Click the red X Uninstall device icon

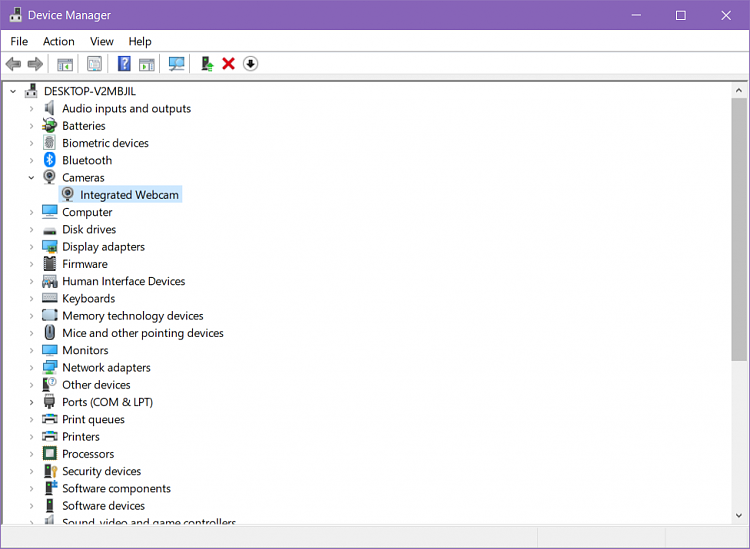(228, 64)
